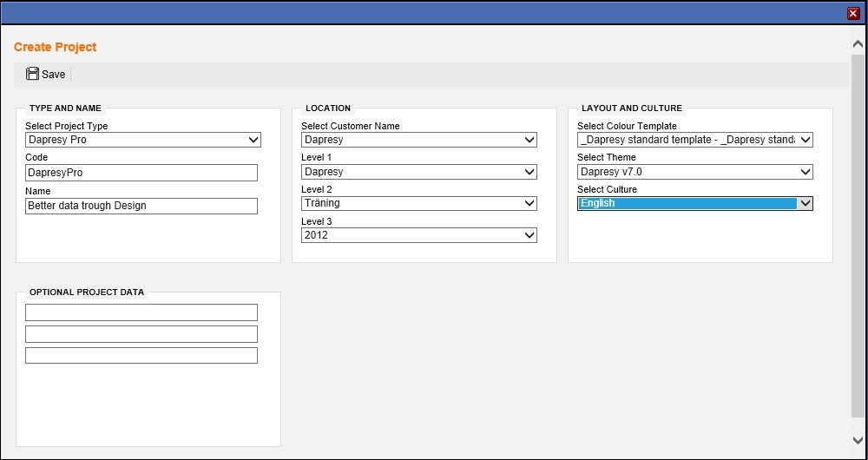Close the Create Project dialog with the red X
The height and width of the screenshot is (460, 868).
coord(853,13)
